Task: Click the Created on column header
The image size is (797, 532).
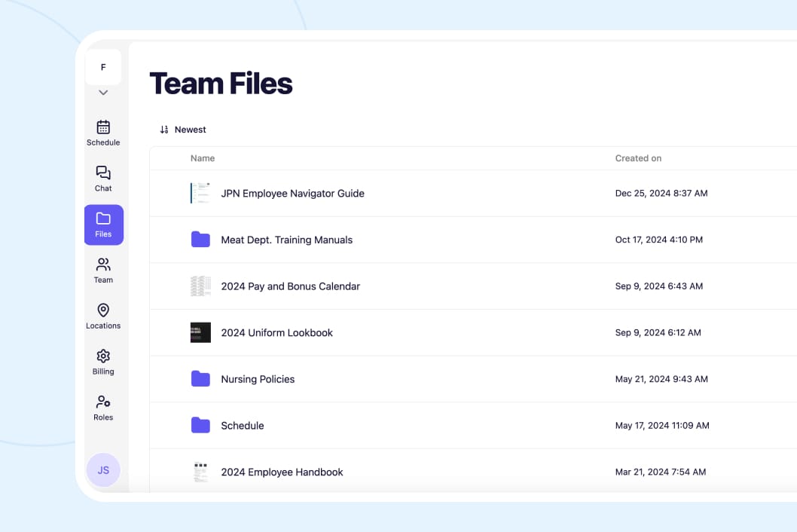Action: [x=638, y=158]
